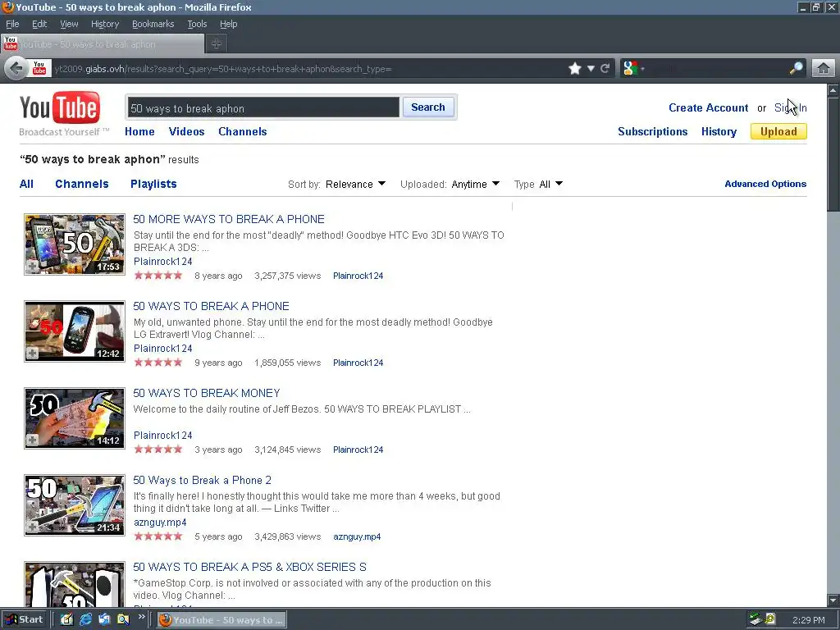Open aznguy.mp4 channel link after views
This screenshot has width=840, height=630.
[x=357, y=536]
